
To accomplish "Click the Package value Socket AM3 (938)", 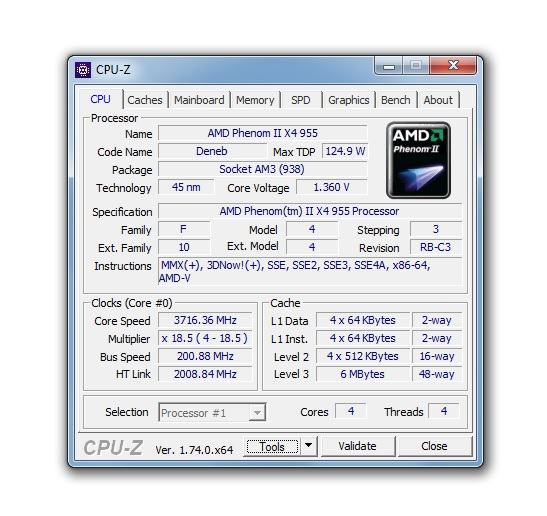I will click(x=262, y=169).
